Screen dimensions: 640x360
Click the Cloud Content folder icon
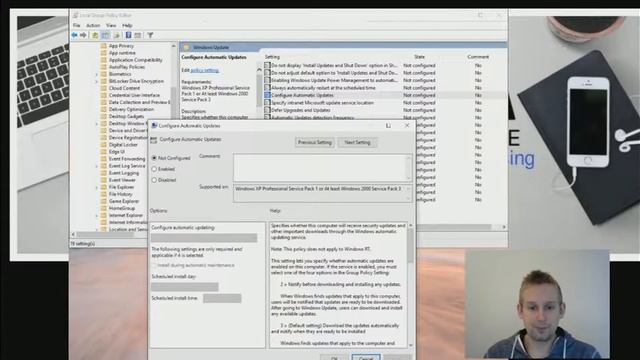click(104, 88)
